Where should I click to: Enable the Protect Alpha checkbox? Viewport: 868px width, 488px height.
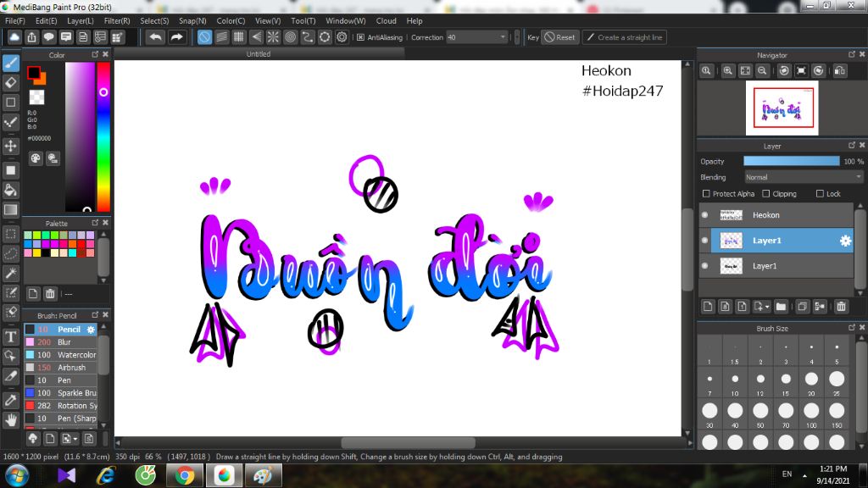pos(706,194)
